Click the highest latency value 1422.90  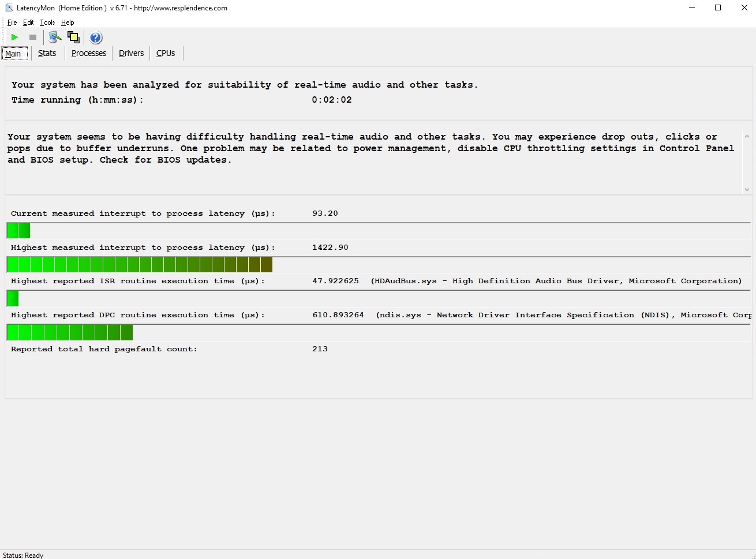[x=330, y=247]
